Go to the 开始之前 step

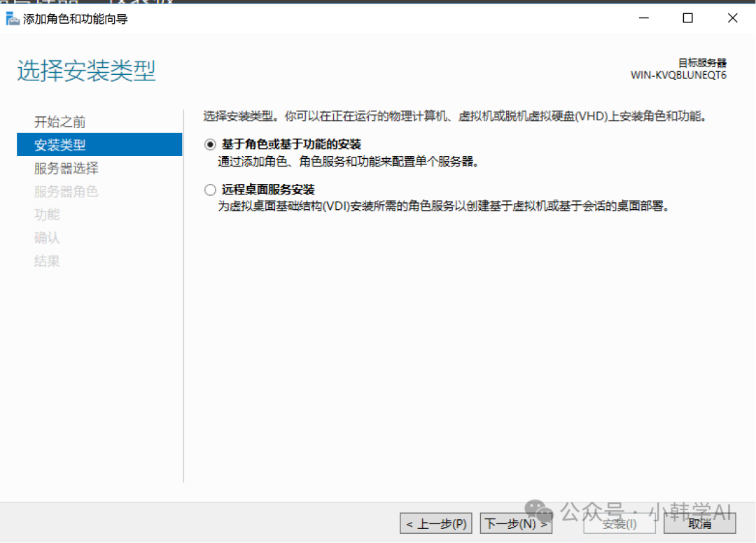[60, 122]
